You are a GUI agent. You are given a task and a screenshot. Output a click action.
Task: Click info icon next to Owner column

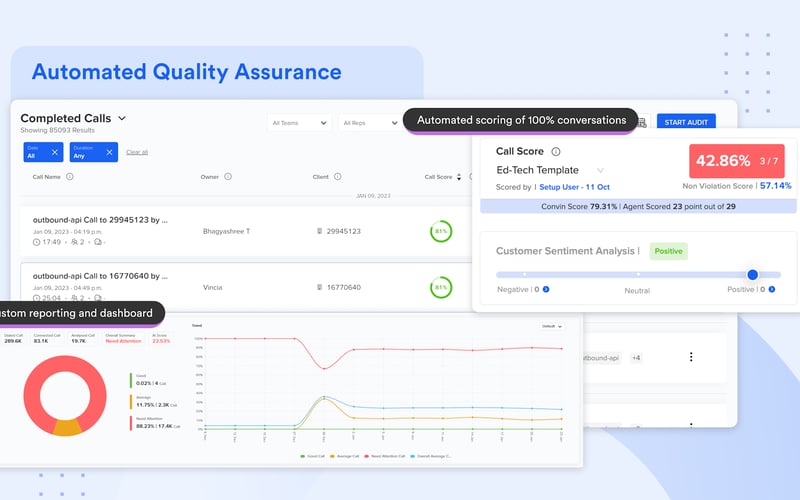point(228,177)
